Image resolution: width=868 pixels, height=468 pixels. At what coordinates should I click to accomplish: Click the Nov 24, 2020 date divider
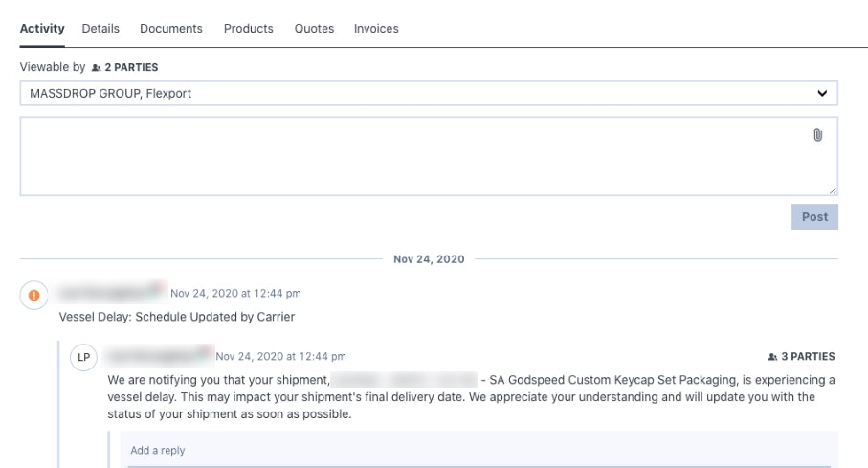tap(429, 259)
